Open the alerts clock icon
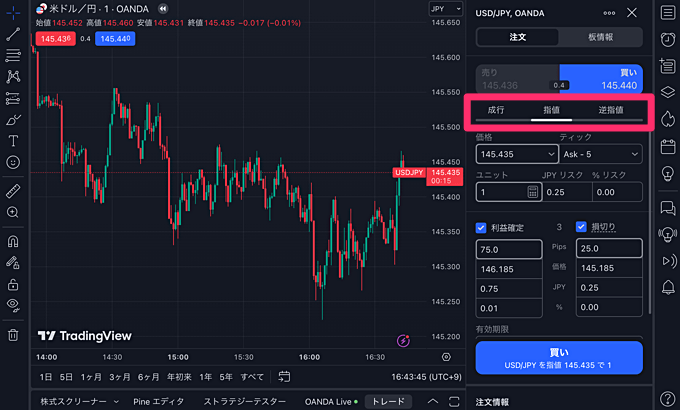 coord(668,39)
